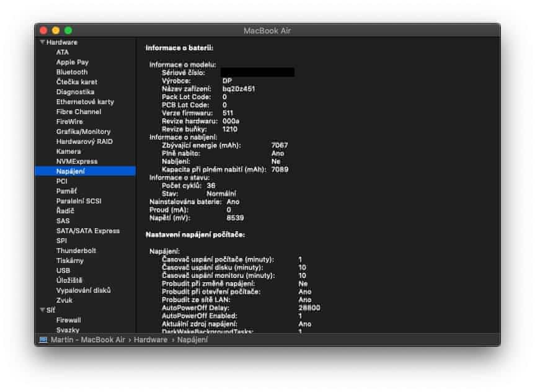Select SATA/SATA Express entry
Image resolution: width=535 pixels, height=392 pixels.
click(88, 231)
